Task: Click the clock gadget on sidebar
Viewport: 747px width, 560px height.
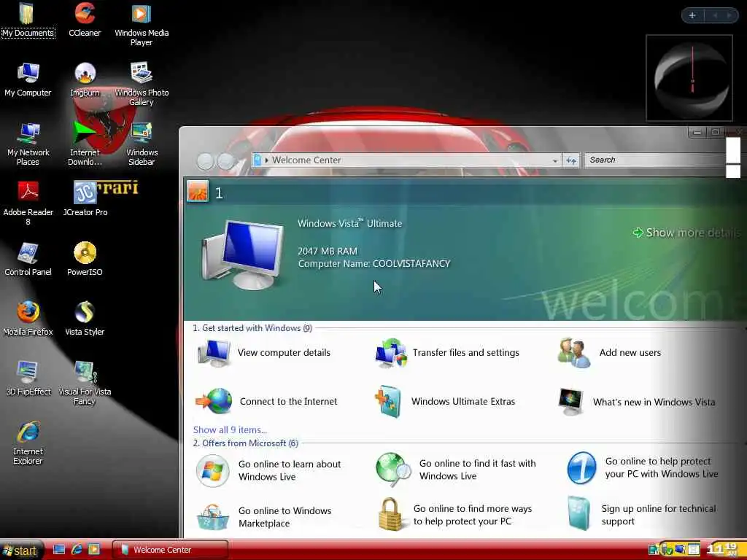Action: pyautogui.click(x=689, y=77)
